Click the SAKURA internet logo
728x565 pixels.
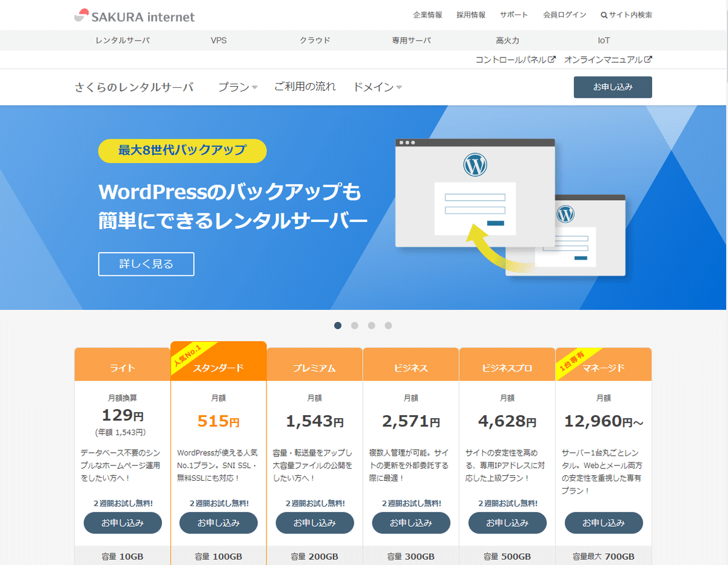(135, 16)
